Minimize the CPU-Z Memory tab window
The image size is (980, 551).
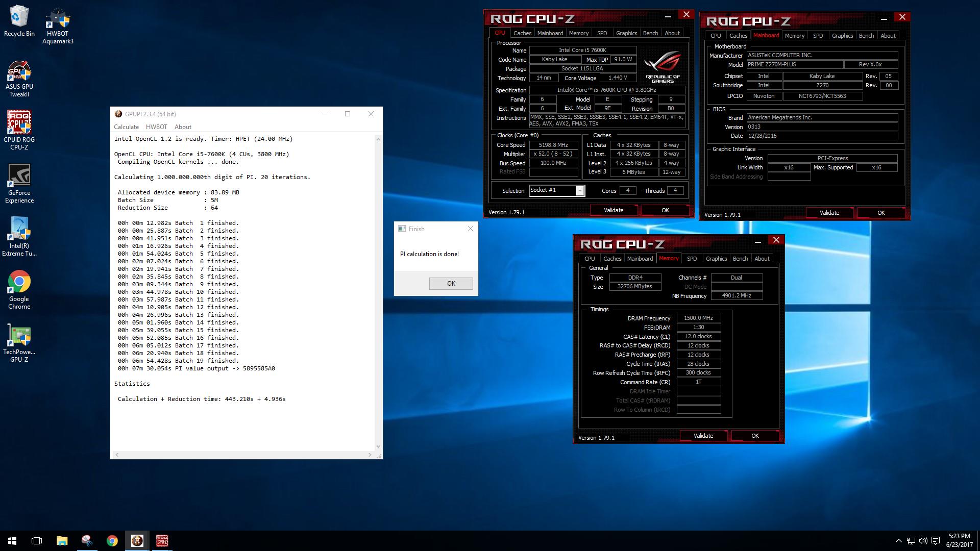pyautogui.click(x=758, y=241)
